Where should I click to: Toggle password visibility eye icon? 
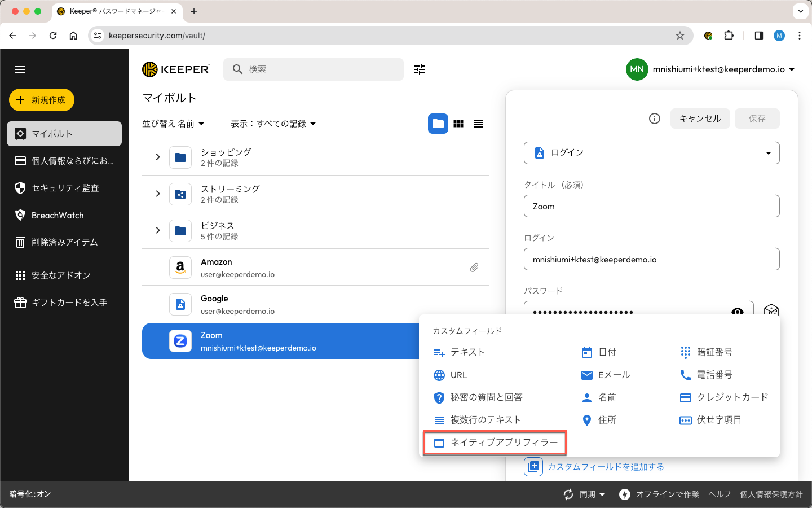(x=737, y=311)
